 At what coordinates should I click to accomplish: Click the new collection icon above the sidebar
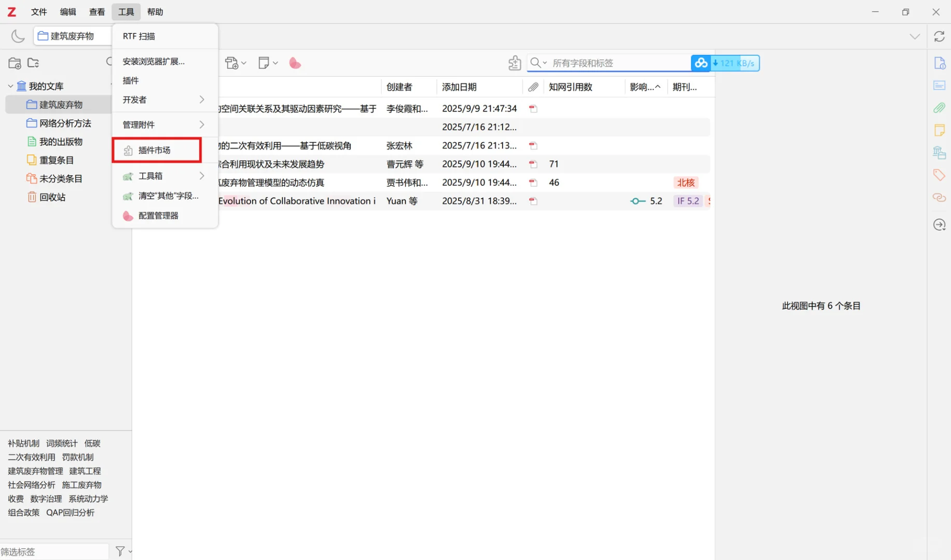click(x=14, y=63)
